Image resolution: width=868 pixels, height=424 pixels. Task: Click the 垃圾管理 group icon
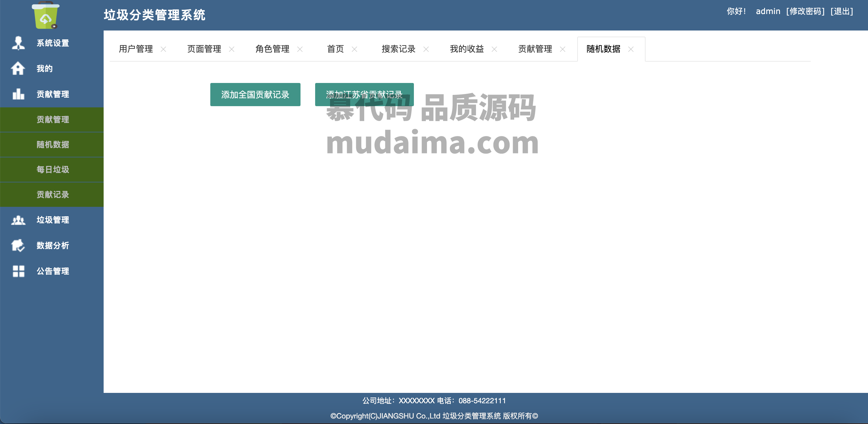pos(18,220)
